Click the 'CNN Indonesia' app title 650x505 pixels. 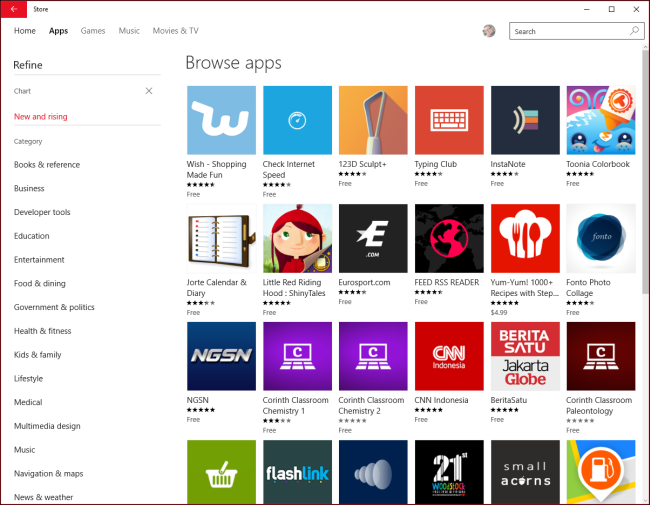[x=441, y=400]
